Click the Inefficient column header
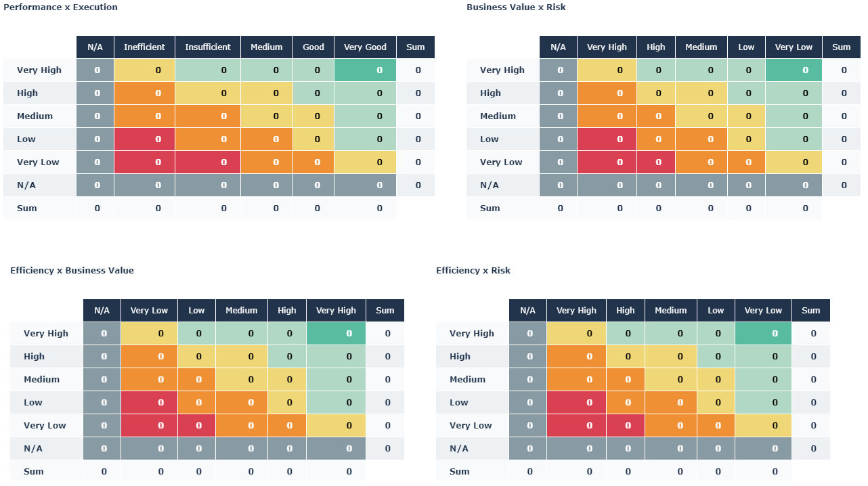This screenshot has height=486, width=868. [144, 47]
